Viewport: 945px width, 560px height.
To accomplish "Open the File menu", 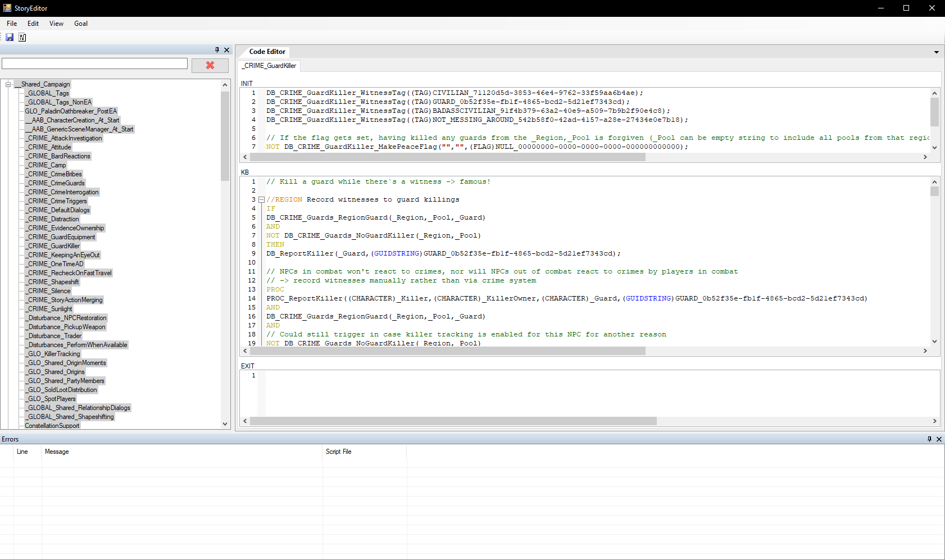I will click(12, 24).
